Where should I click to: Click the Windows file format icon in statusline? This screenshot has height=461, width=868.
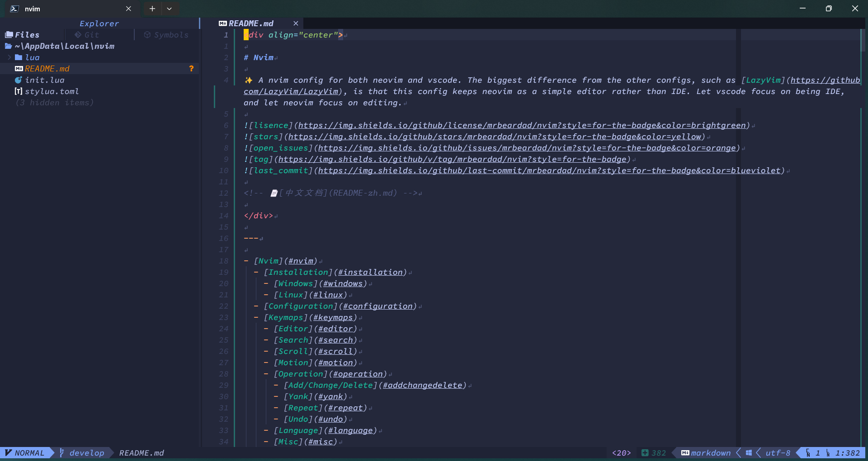pyautogui.click(x=749, y=453)
